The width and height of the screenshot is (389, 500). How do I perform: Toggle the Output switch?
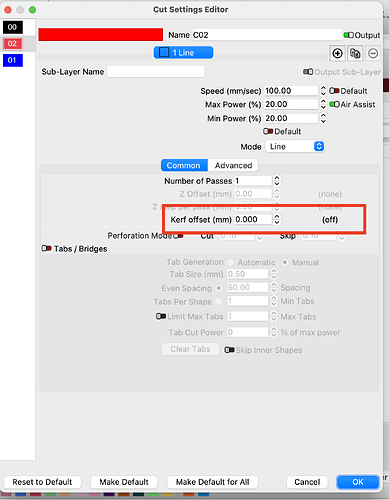click(349, 35)
